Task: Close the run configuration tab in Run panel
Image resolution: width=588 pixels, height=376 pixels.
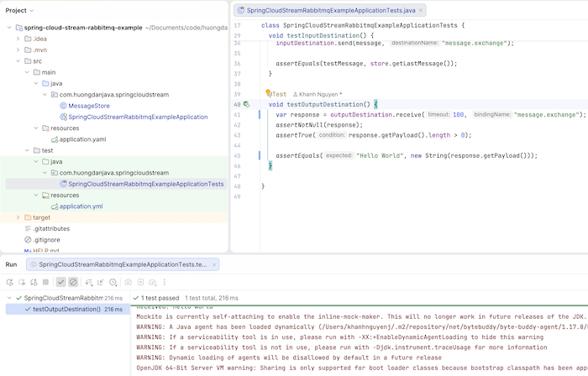Action: [x=214, y=264]
